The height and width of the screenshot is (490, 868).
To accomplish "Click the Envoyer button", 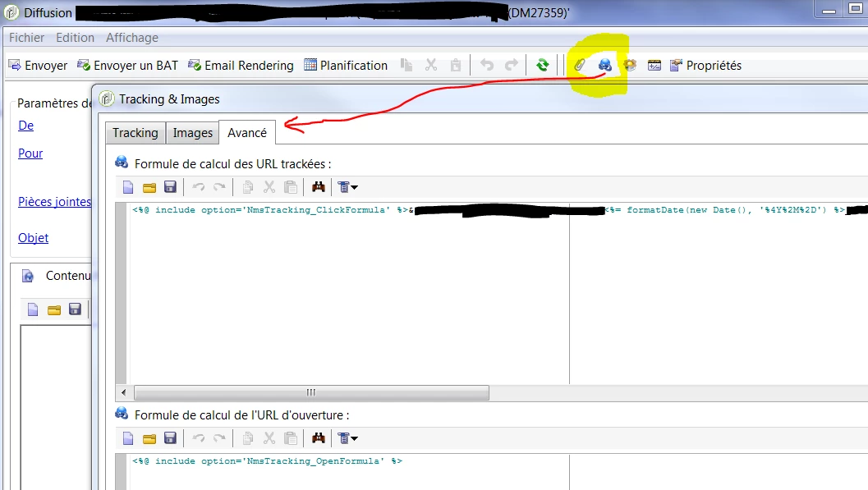I will [39, 66].
